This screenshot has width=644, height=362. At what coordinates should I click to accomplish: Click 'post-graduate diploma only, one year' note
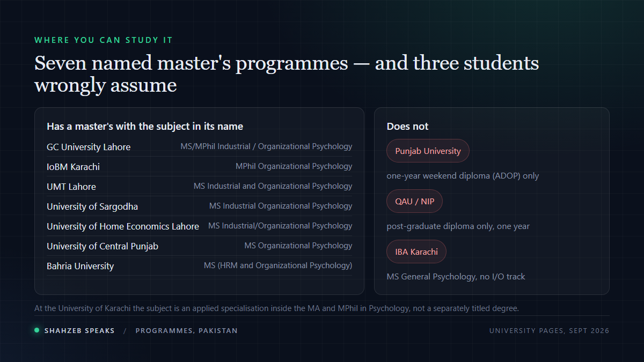(x=458, y=226)
